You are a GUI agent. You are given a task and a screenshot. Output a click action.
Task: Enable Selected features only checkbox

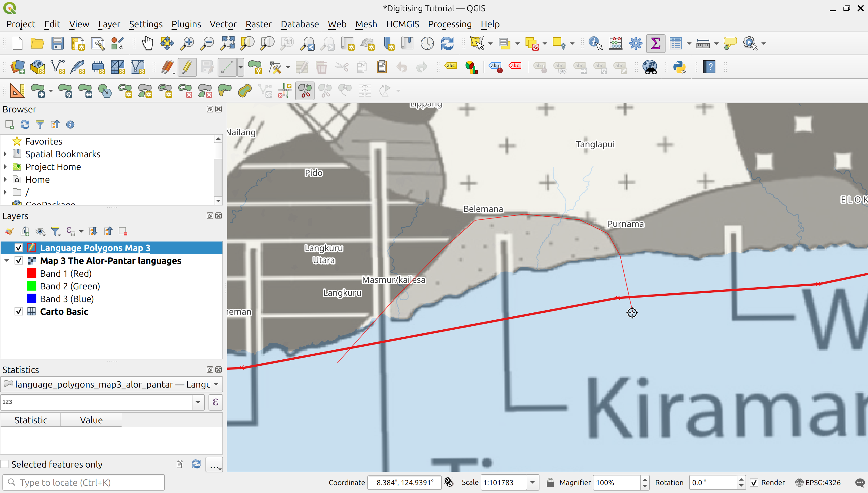[x=5, y=464]
